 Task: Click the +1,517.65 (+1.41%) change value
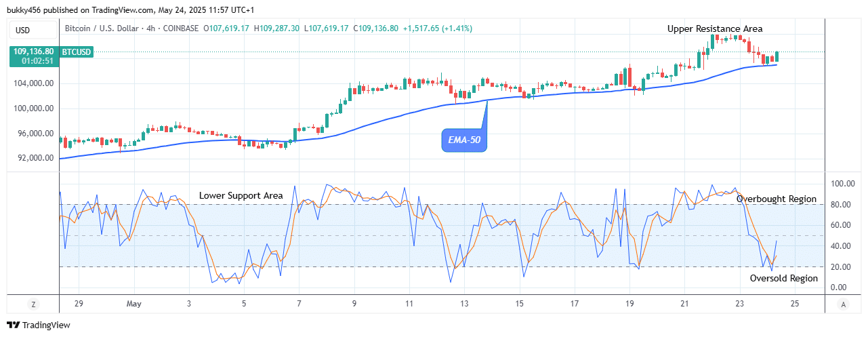click(x=438, y=28)
